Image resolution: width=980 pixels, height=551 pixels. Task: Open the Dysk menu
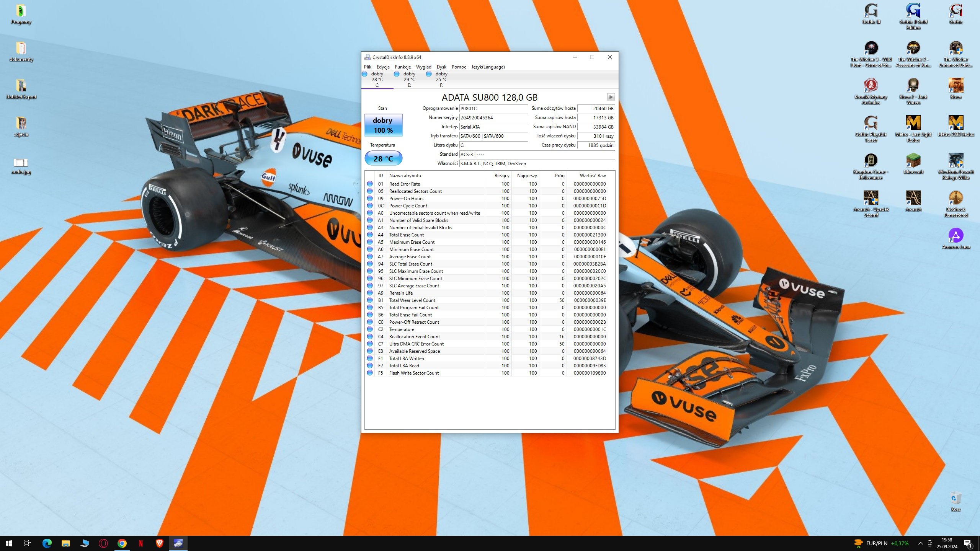[441, 67]
